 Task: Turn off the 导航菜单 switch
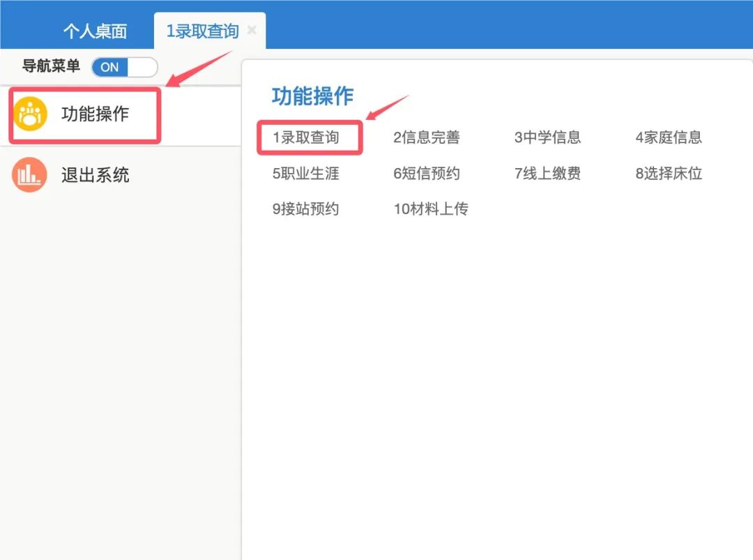[125, 67]
